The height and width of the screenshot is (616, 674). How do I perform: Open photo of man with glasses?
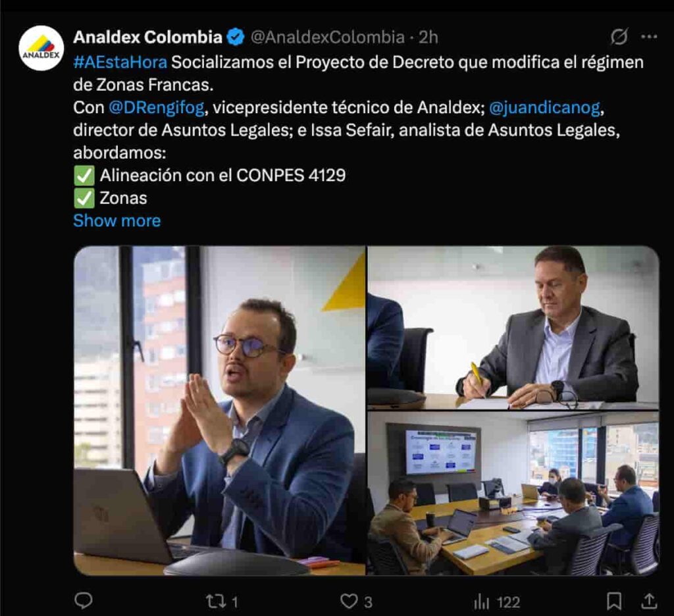220,411
